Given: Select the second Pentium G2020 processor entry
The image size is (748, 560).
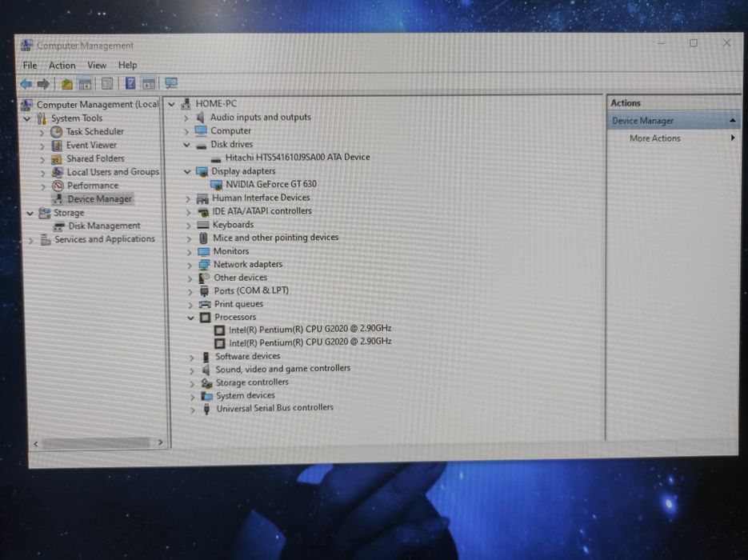Looking at the screenshot, I should coord(310,342).
